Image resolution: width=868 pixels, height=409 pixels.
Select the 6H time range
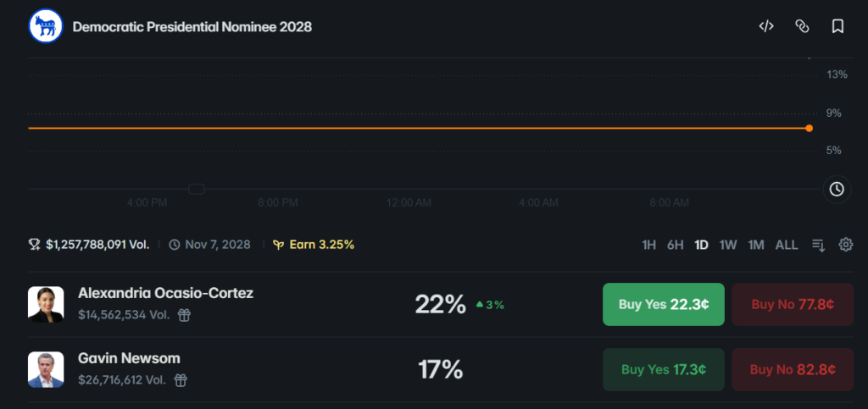(x=675, y=245)
